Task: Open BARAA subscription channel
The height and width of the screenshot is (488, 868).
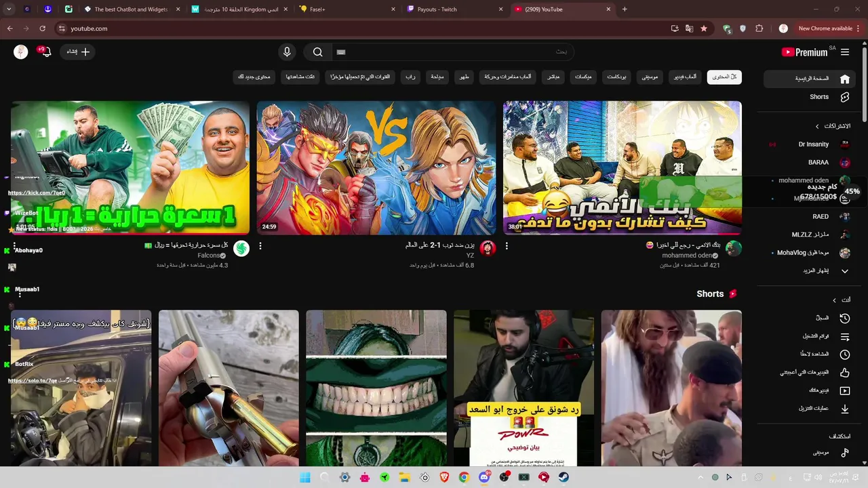Action: tap(810, 163)
